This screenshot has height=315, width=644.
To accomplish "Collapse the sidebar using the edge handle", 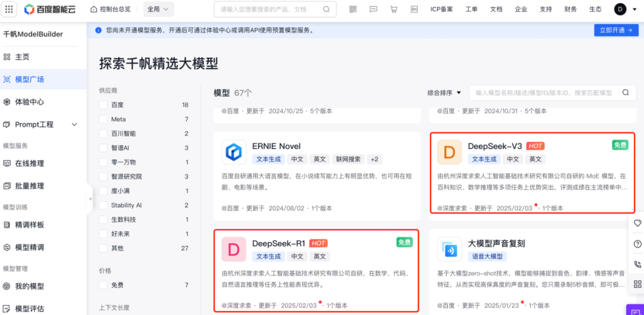I will coord(91,199).
